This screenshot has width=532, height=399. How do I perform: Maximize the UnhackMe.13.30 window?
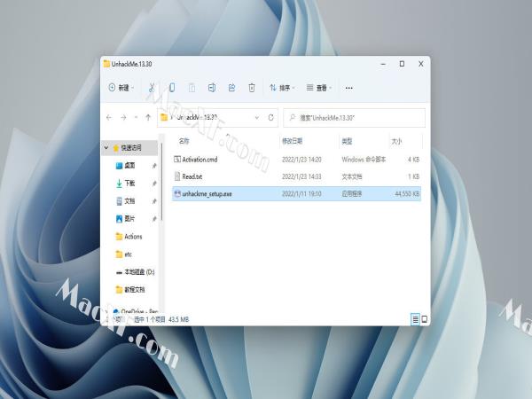[x=402, y=64]
